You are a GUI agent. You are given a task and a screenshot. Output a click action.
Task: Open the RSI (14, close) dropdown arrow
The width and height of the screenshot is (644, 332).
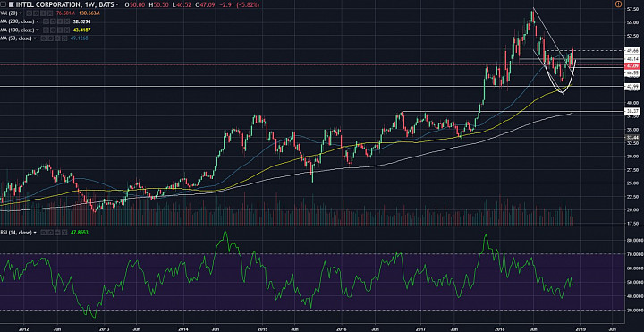point(35,233)
